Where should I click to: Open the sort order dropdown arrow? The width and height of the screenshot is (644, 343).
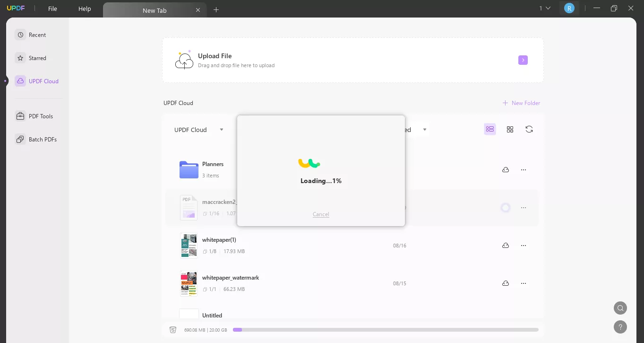pyautogui.click(x=425, y=130)
